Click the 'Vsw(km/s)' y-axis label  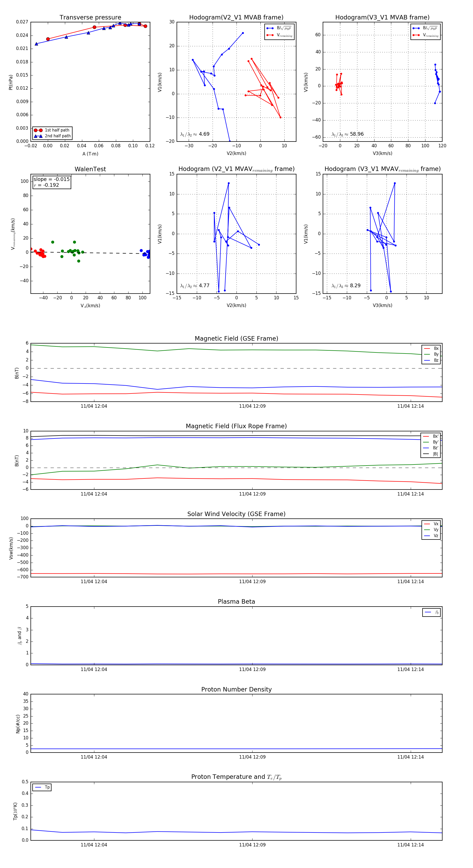(11, 548)
